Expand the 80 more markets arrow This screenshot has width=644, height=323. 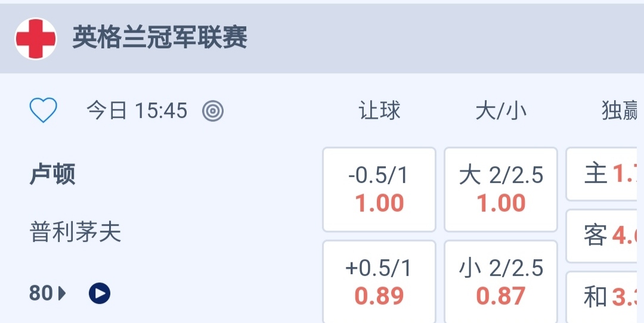click(x=62, y=293)
